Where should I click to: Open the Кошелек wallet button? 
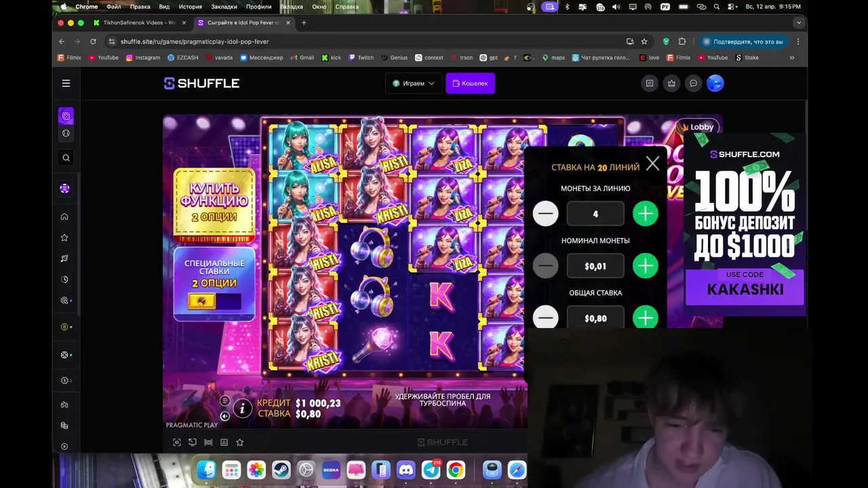coord(470,83)
